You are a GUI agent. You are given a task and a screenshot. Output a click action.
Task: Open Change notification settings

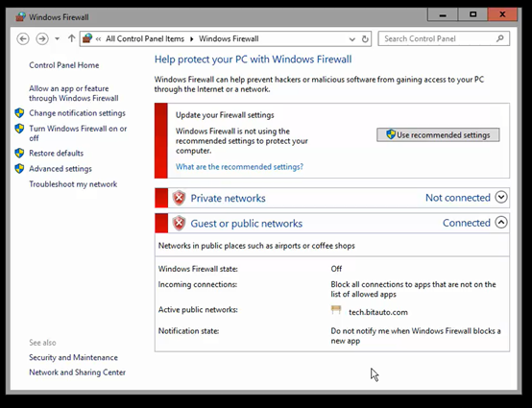(x=77, y=113)
